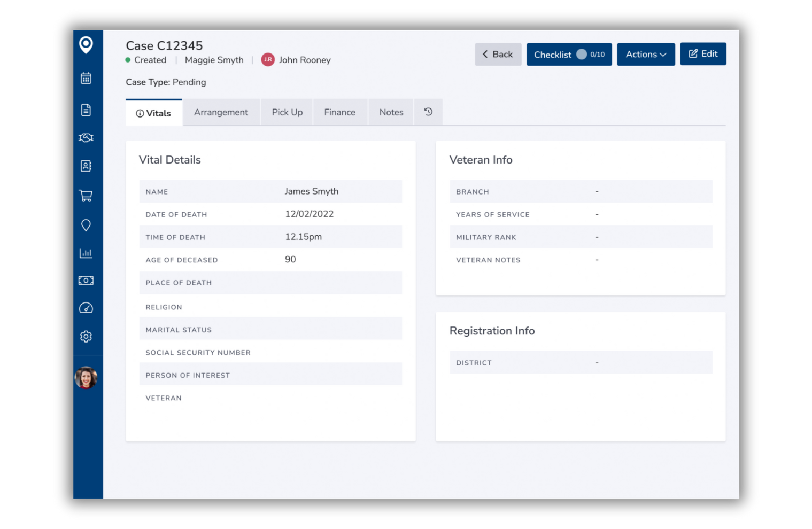812x529 pixels.
Task: Expand the Actions dropdown
Action: [x=646, y=55]
